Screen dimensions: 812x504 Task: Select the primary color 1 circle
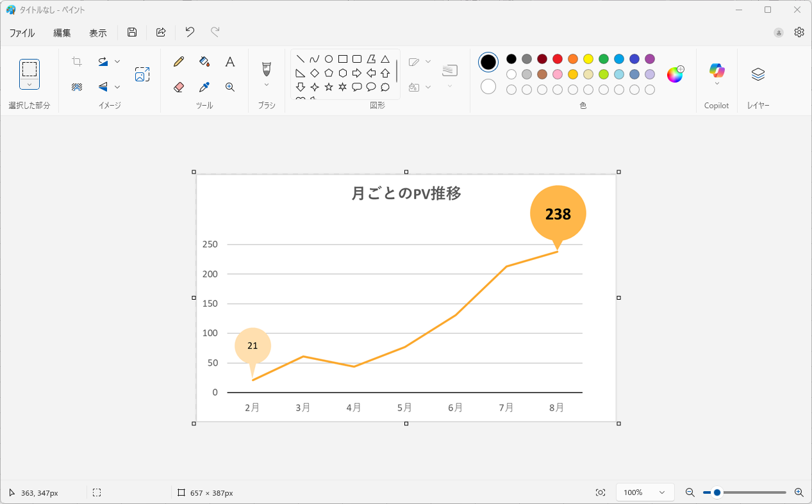point(488,62)
